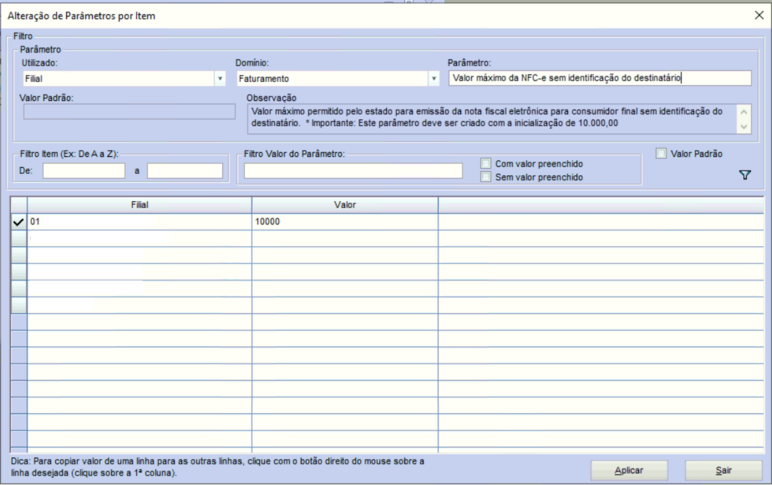The image size is (772, 485).
Task: Check Sem valor preenchido
Action: tap(485, 177)
